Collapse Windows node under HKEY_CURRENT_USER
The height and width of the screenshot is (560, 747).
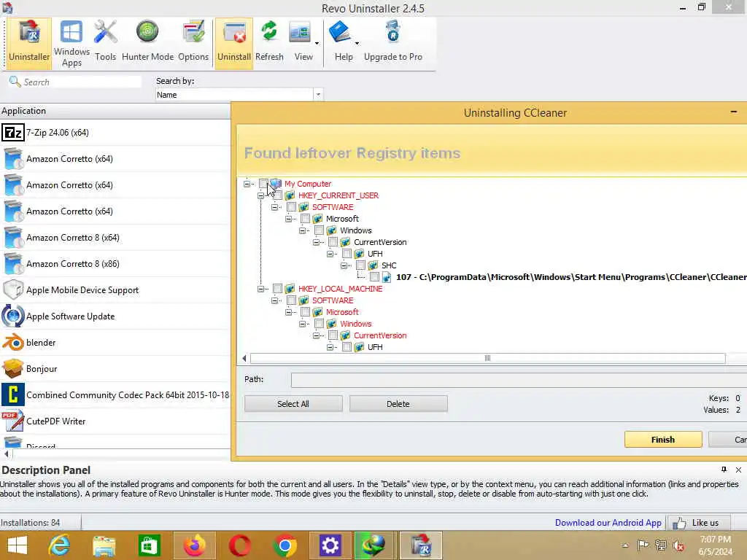click(302, 230)
